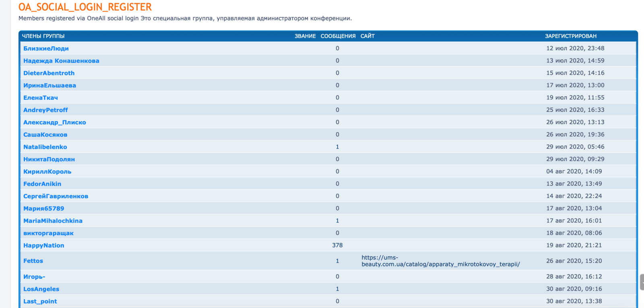Open Fettos member profile
Image resolution: width=644 pixels, height=308 pixels.
33,261
